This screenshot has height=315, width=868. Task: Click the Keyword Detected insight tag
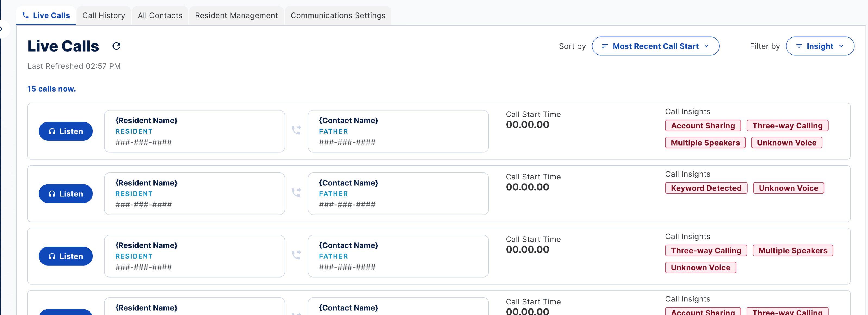[x=706, y=188]
